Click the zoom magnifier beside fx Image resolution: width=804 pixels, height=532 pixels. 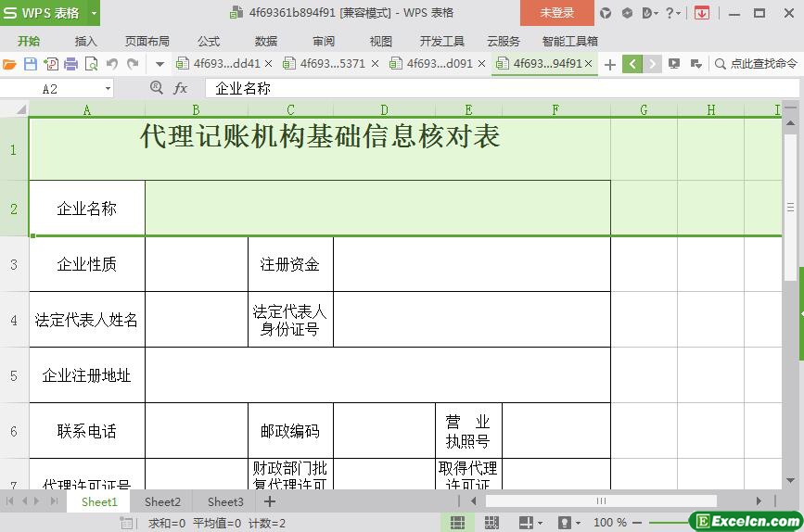pyautogui.click(x=156, y=88)
